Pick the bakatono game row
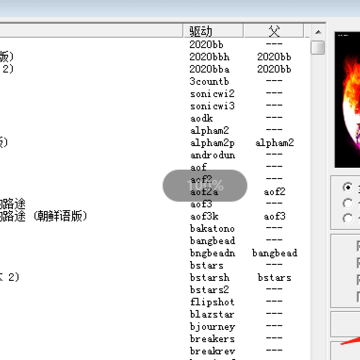360x360 pixels. tap(212, 229)
